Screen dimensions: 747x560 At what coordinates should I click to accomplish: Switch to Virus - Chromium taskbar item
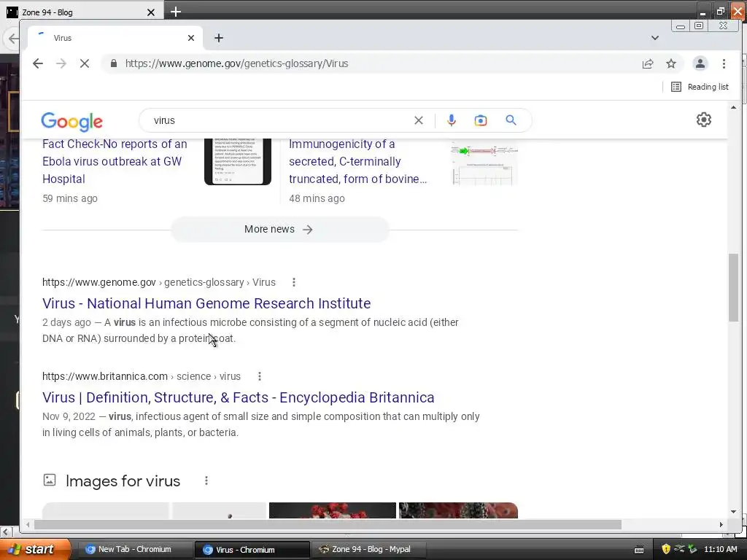click(x=252, y=550)
